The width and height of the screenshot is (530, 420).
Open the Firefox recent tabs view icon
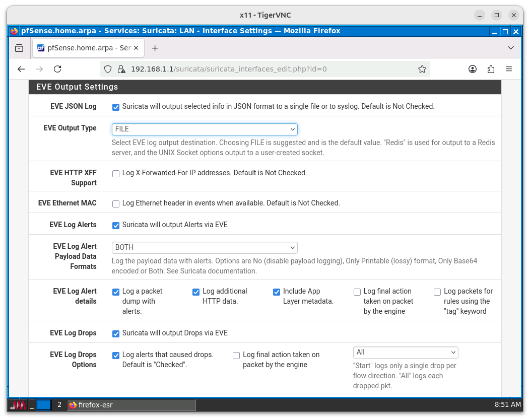click(19, 48)
